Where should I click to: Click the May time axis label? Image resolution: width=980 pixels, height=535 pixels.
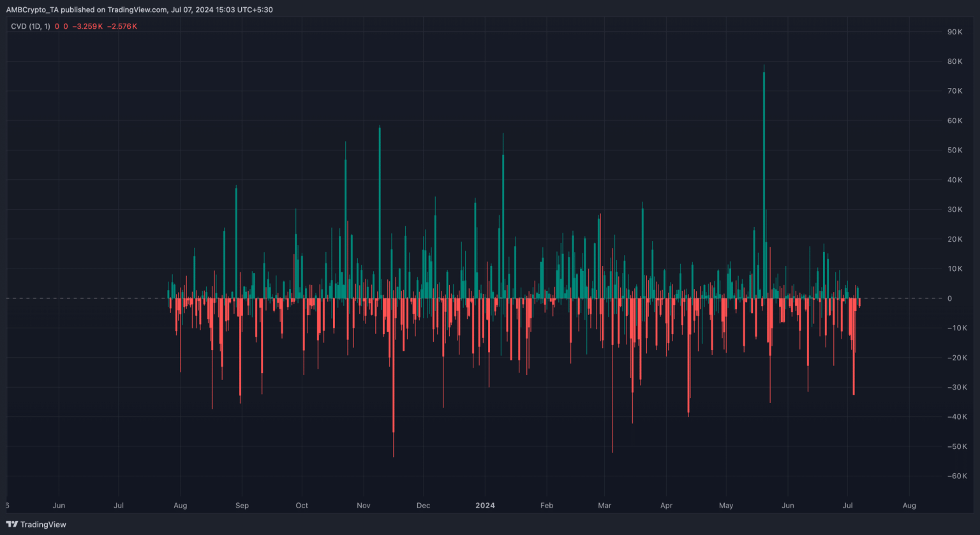point(726,506)
